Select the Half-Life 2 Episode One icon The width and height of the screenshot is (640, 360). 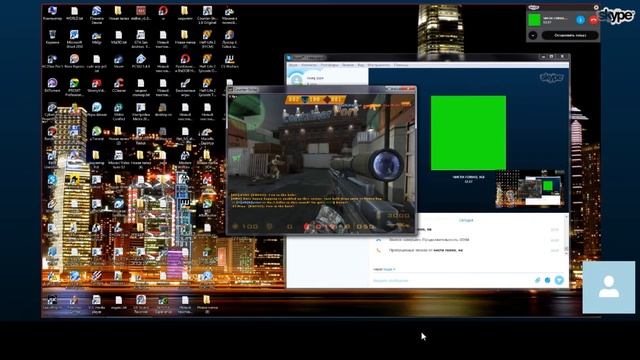pos(207,63)
